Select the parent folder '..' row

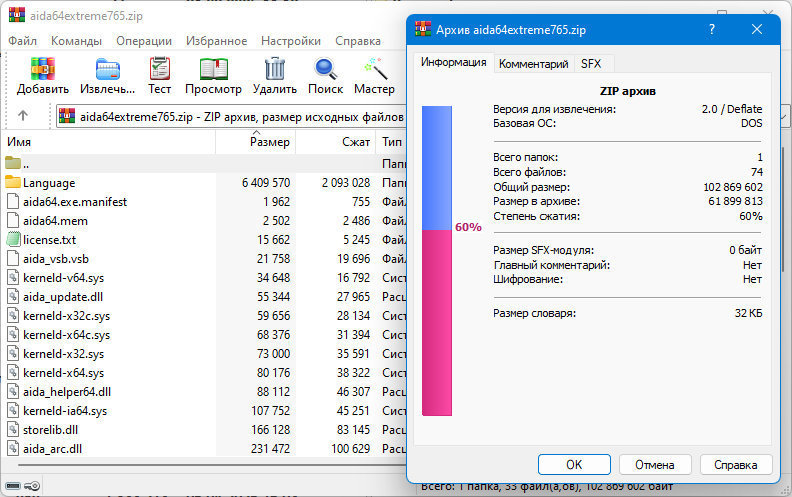click(x=205, y=164)
